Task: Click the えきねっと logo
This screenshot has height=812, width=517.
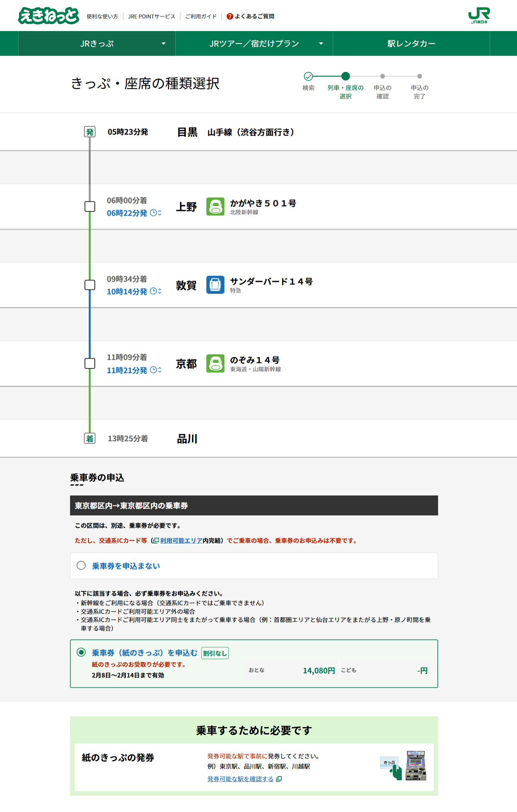Action: click(48, 16)
